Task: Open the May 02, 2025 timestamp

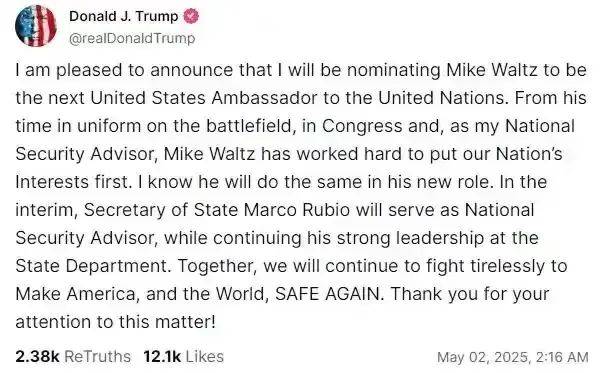Action: tap(512, 357)
